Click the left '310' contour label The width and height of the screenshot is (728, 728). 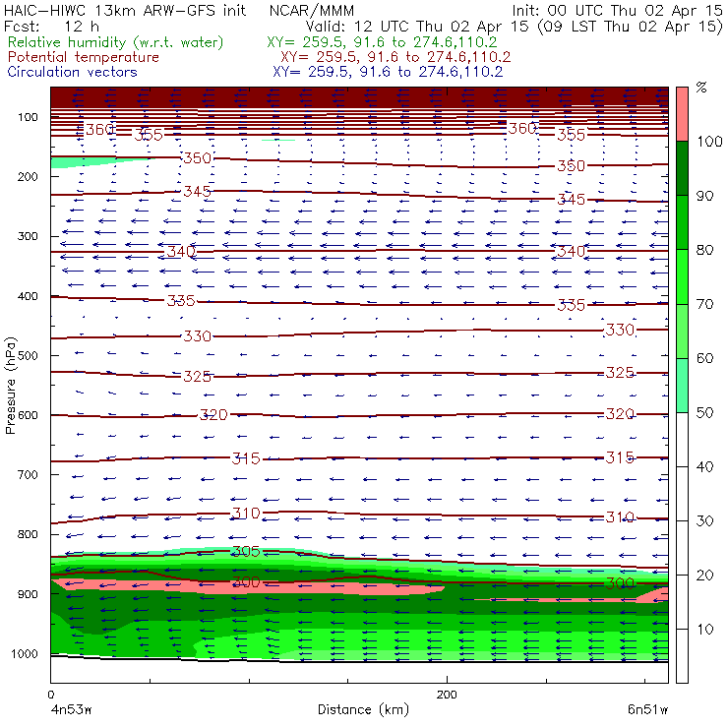pyautogui.click(x=246, y=514)
